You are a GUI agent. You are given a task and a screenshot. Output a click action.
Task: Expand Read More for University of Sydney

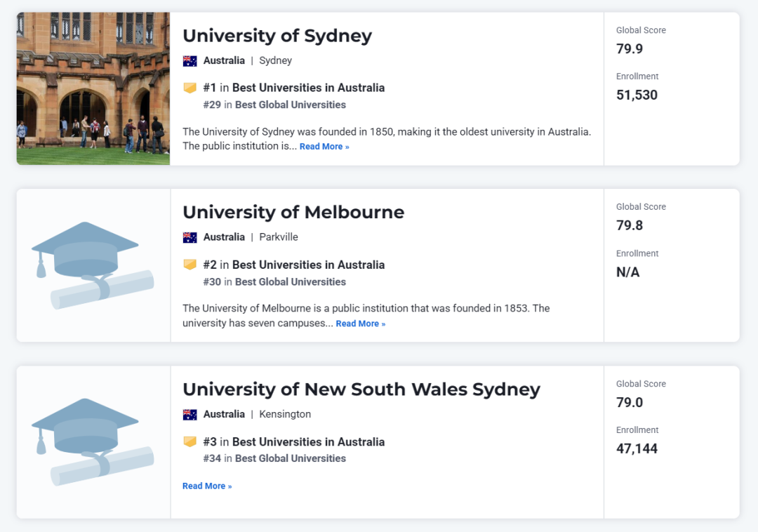(324, 147)
